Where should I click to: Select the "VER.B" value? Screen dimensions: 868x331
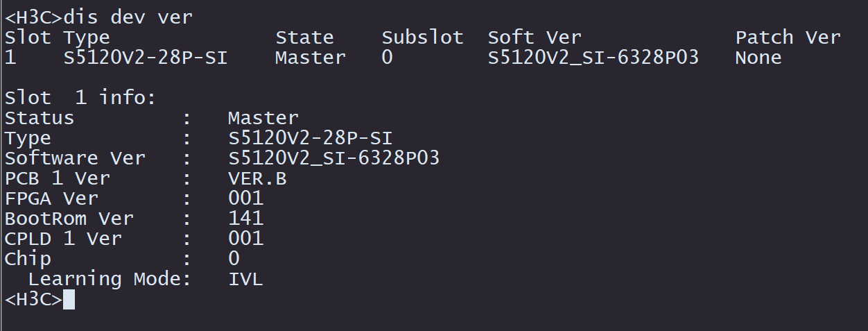[x=257, y=178]
